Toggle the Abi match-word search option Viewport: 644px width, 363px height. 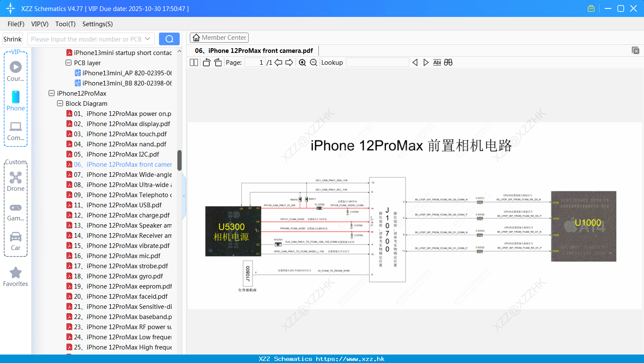(437, 62)
